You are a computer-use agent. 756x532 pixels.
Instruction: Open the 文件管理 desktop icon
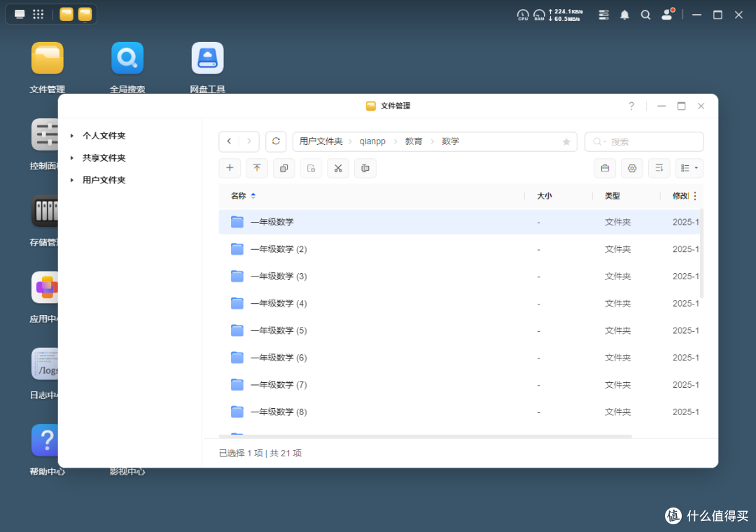[x=48, y=58]
